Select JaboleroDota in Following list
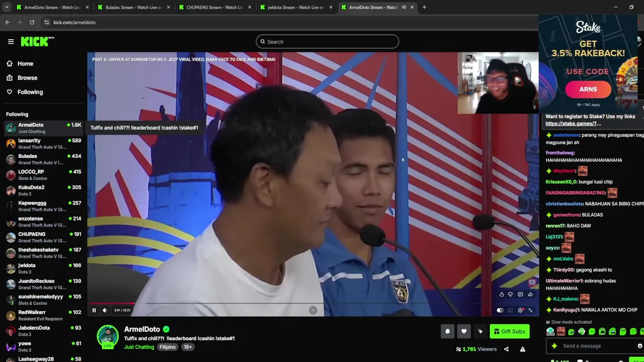The width and height of the screenshot is (644, 362). pos(43,331)
